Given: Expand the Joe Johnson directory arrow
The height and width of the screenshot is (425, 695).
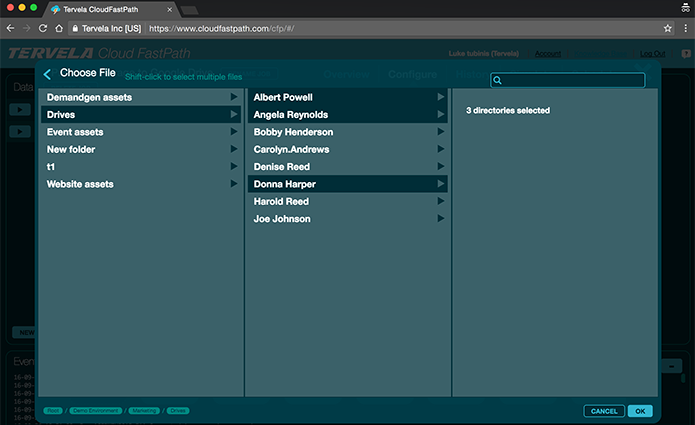Looking at the screenshot, I should [441, 219].
